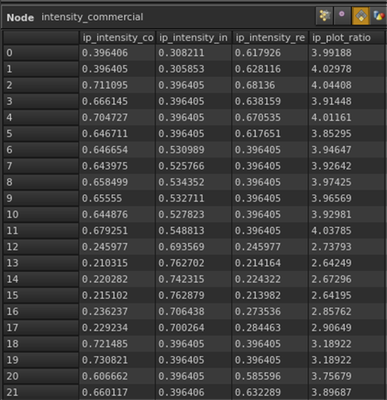Click value 0.396406 in row 0
The image size is (387, 400).
(105, 53)
